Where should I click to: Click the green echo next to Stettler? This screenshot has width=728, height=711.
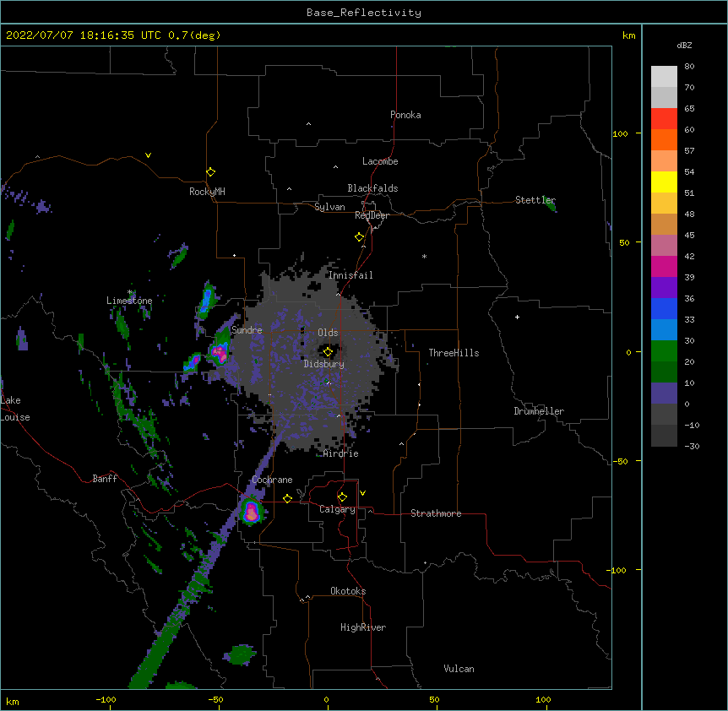tap(551, 204)
